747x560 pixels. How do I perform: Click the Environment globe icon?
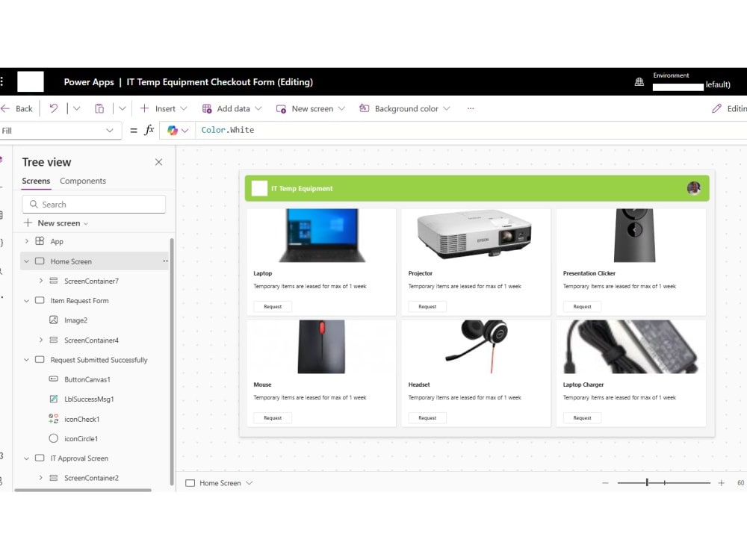click(x=639, y=82)
